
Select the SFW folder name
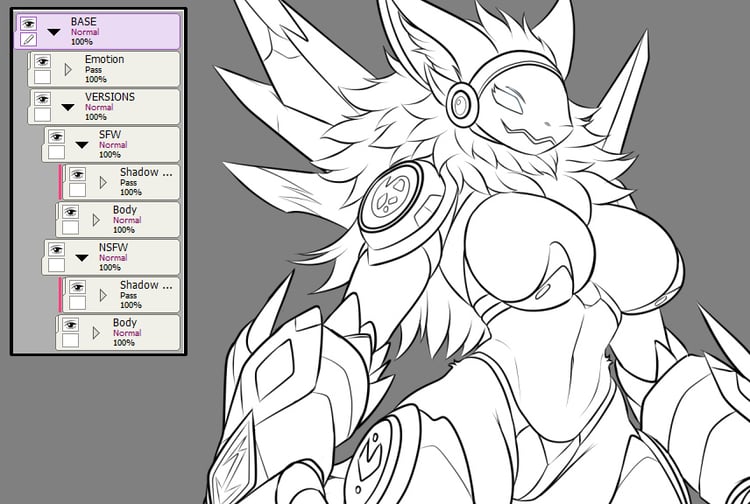coord(110,134)
